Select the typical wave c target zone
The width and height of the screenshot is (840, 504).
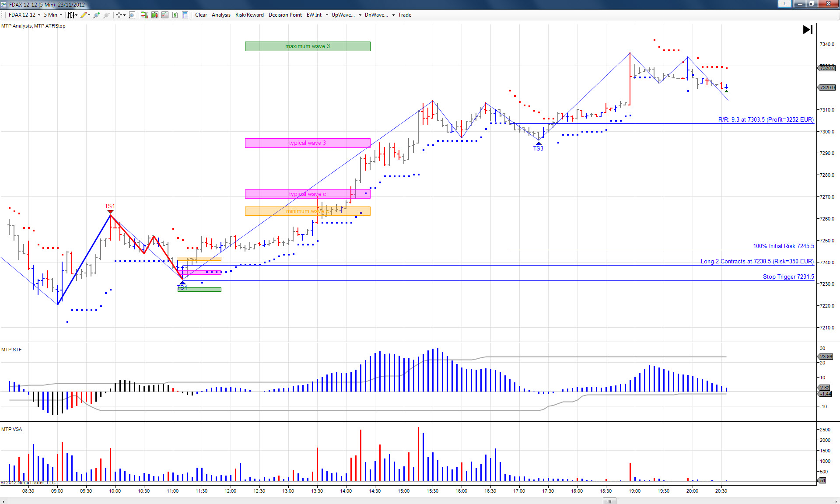(x=308, y=194)
